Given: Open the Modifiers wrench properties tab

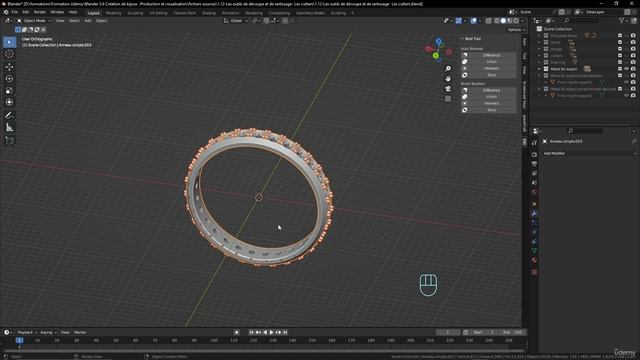Looking at the screenshot, I should coord(534,213).
